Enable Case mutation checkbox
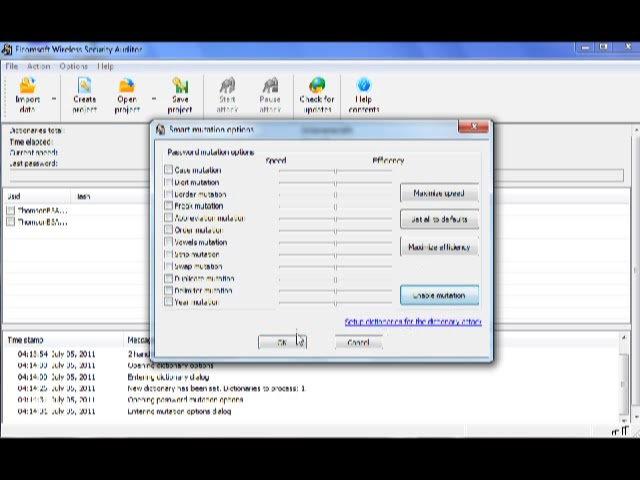 [x=169, y=170]
